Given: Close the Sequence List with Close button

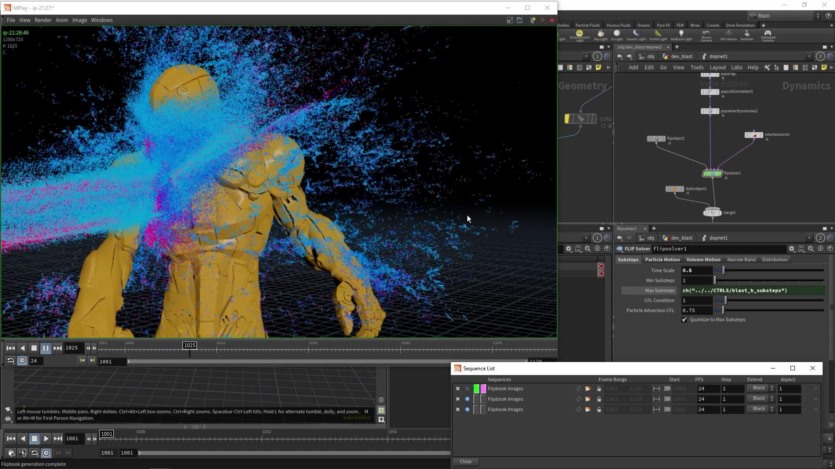Looking at the screenshot, I should (465, 462).
